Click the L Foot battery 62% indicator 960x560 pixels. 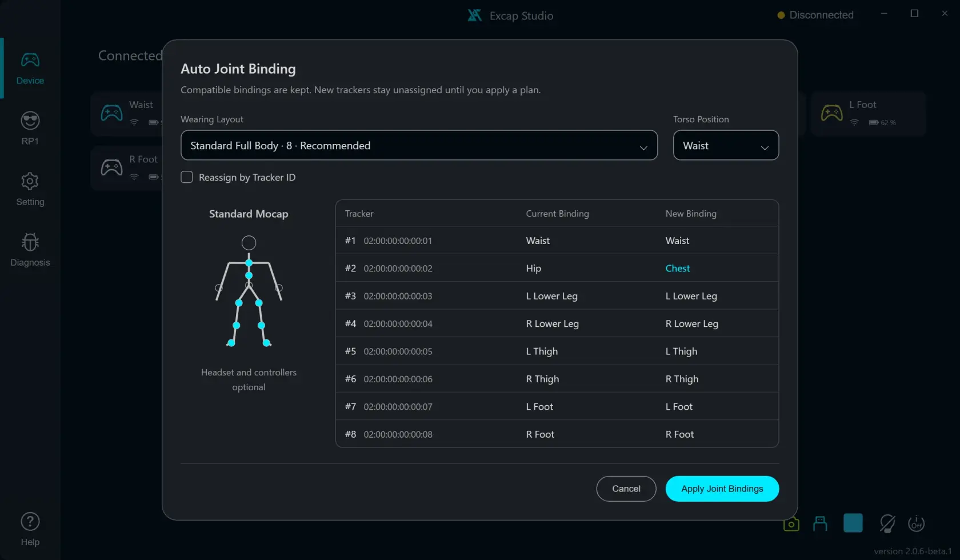[882, 122]
